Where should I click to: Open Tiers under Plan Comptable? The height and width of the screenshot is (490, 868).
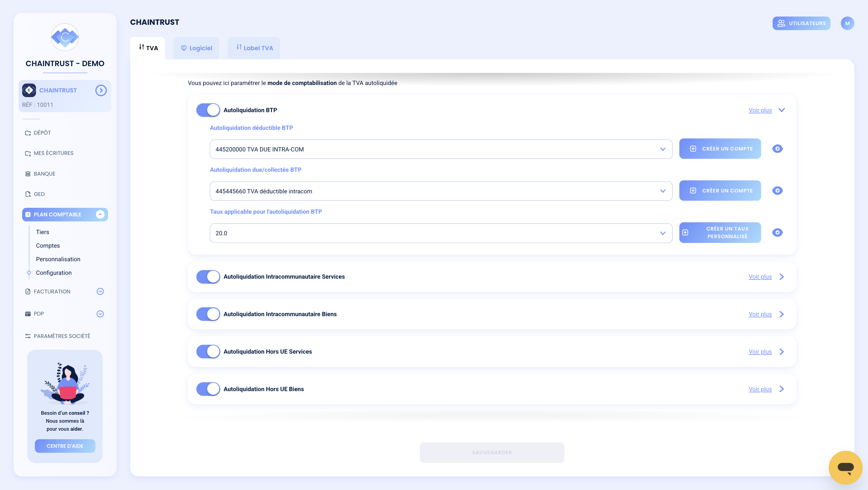click(43, 232)
